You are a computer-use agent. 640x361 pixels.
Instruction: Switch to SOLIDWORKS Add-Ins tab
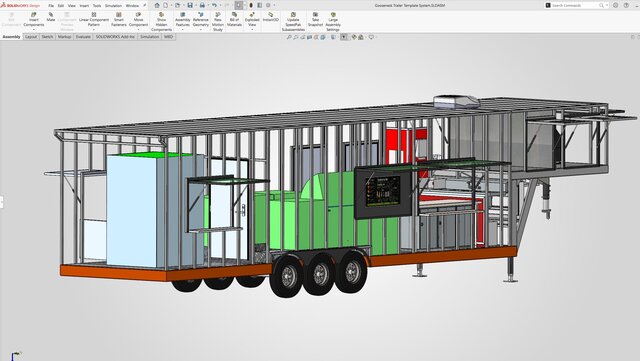(x=115, y=37)
